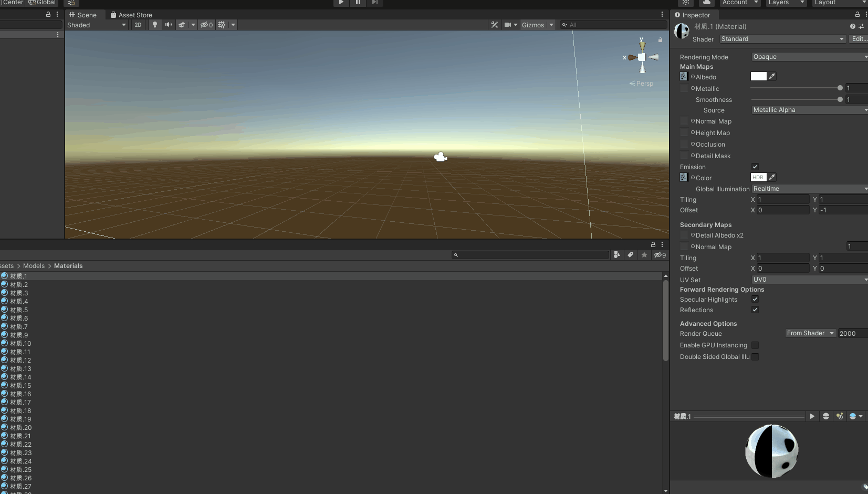Open the component editor tools icon
868x494 pixels.
494,25
